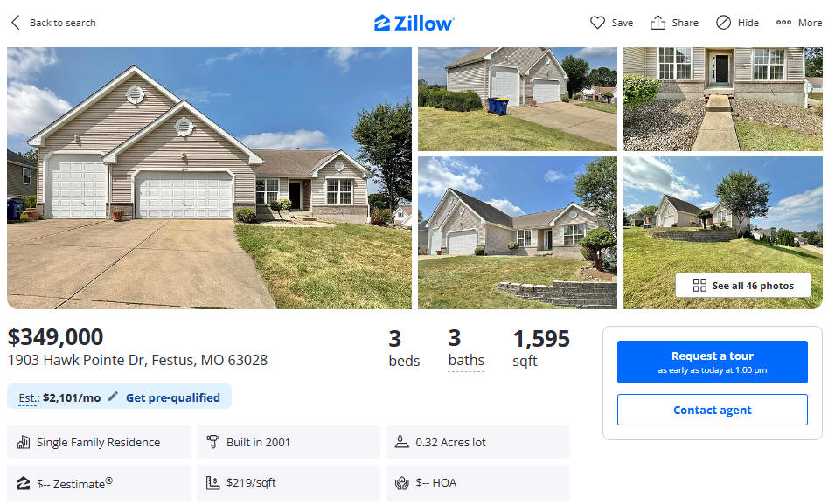Click the price per sqft icon

click(x=212, y=483)
